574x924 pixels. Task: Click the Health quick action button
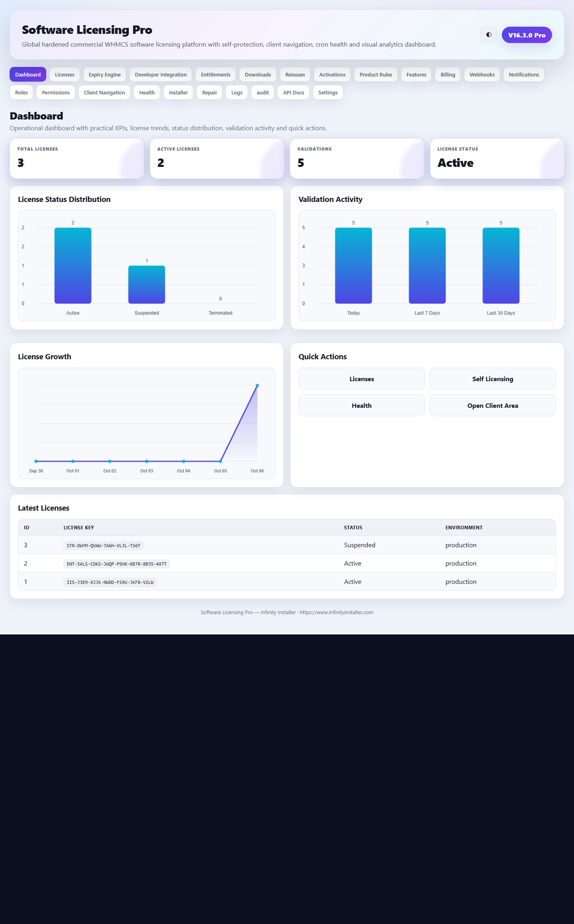pos(362,405)
